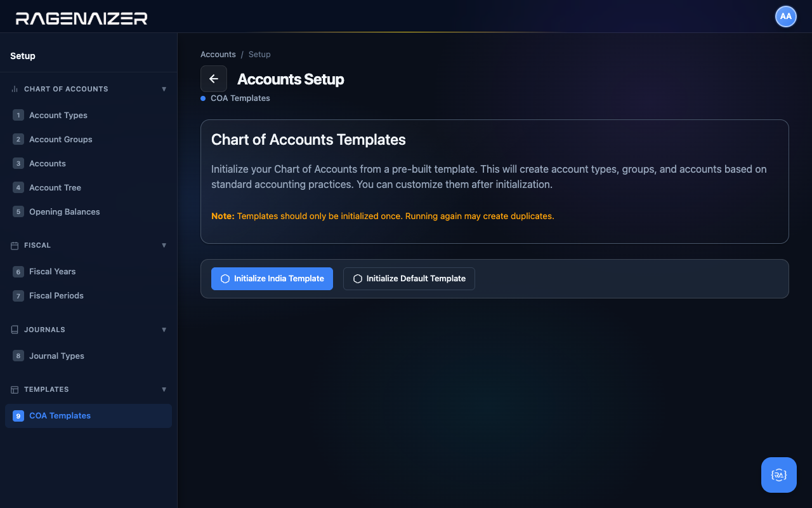The width and height of the screenshot is (812, 508).
Task: Click the hexagon icon in Initialize Default Template
Action: 358,279
